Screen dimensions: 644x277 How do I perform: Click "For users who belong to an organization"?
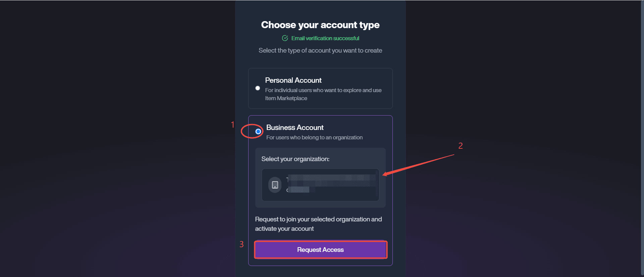314,138
